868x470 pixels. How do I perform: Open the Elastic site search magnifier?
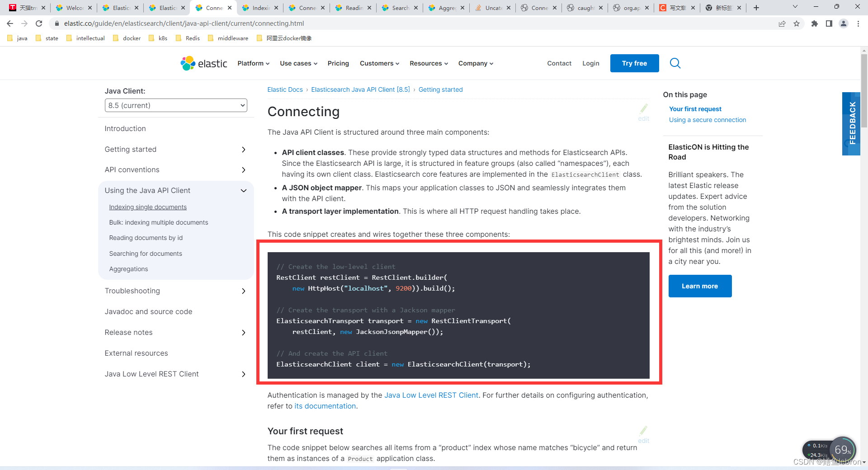click(675, 63)
